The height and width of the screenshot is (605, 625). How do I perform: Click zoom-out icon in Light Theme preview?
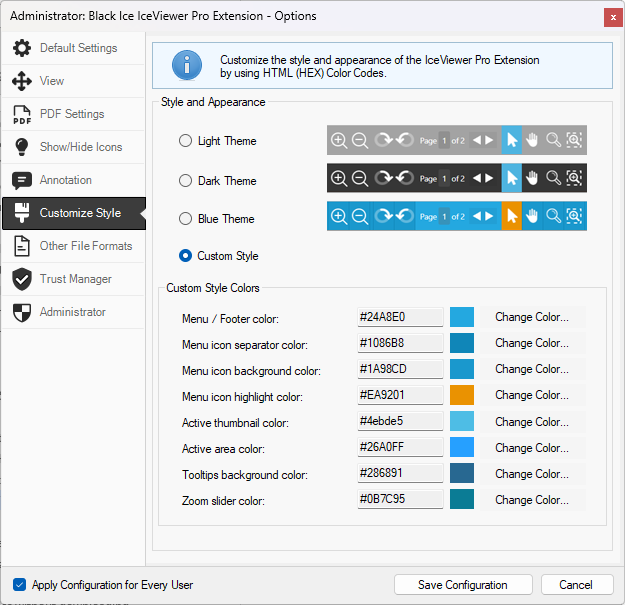pos(360,140)
